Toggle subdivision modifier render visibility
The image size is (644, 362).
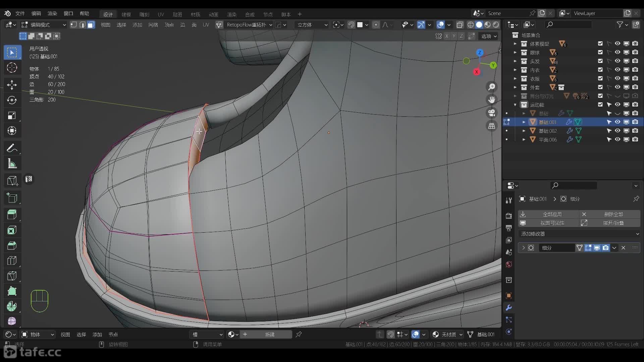(x=606, y=248)
